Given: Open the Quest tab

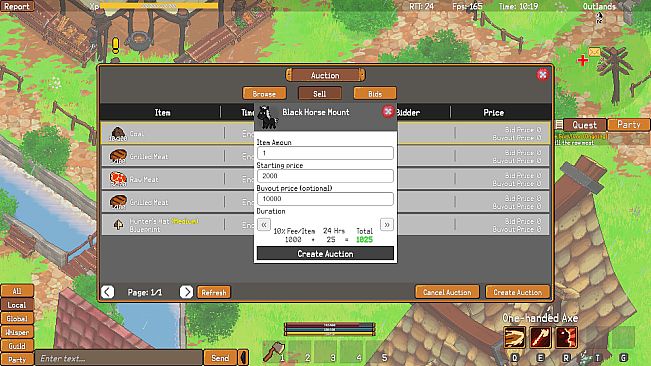Looking at the screenshot, I should [x=585, y=124].
